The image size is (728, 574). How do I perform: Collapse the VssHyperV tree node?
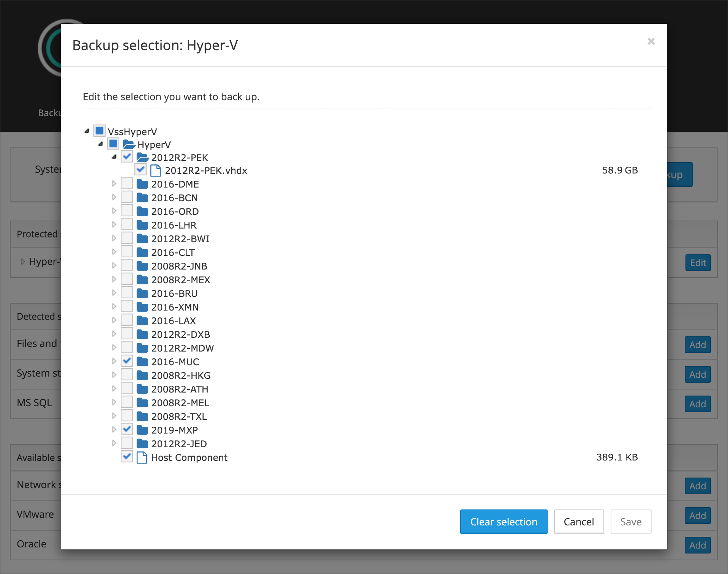click(87, 131)
